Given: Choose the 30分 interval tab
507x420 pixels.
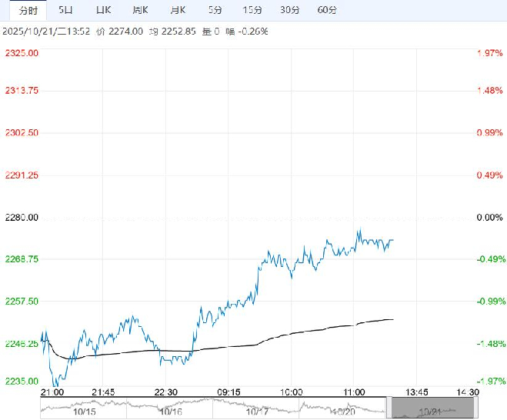Looking at the screenshot, I should click(290, 10).
